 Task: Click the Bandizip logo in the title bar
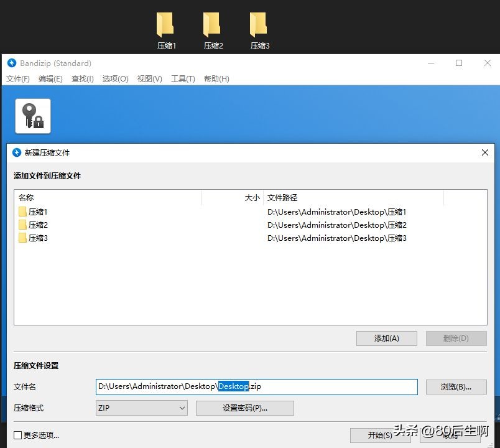point(11,63)
